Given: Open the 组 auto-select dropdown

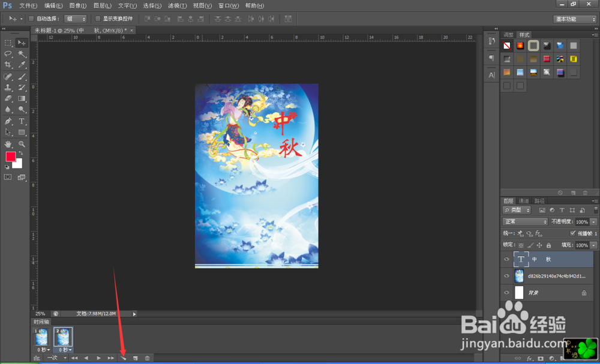Looking at the screenshot, I should pyautogui.click(x=76, y=19).
